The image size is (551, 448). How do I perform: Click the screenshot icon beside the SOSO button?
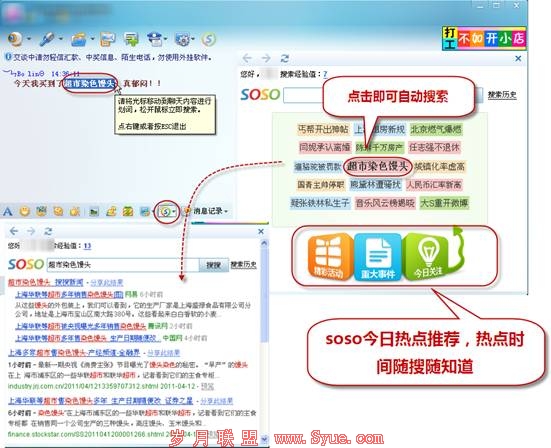pos(144,212)
